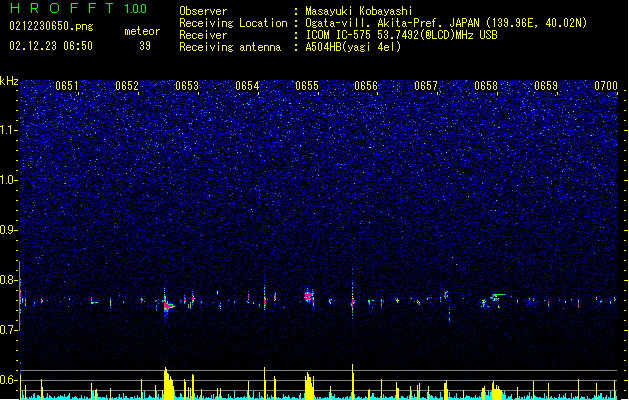Viewport: 629px width, 400px height.
Task: Click the 0653 time marker
Action: click(x=187, y=86)
